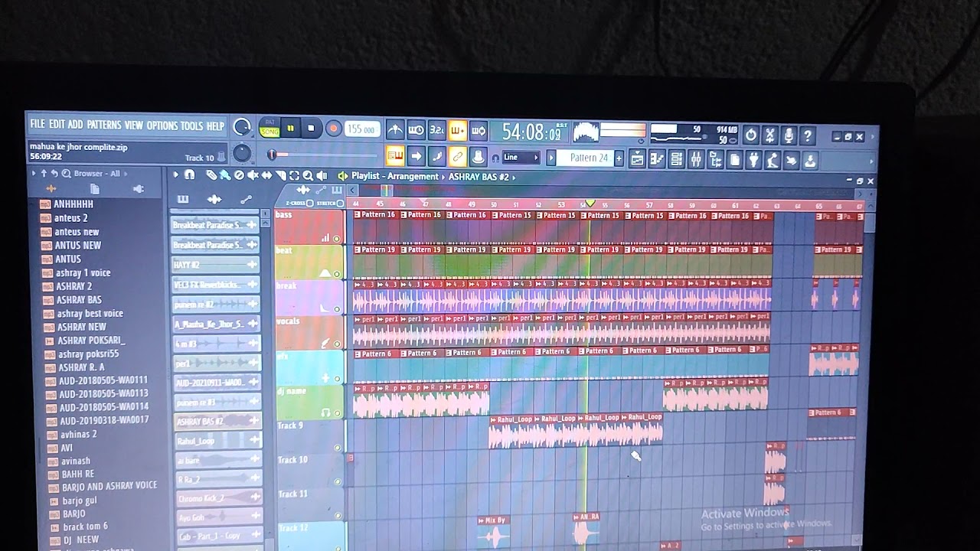
Task: Open the EDIT menu
Action: pyautogui.click(x=57, y=124)
